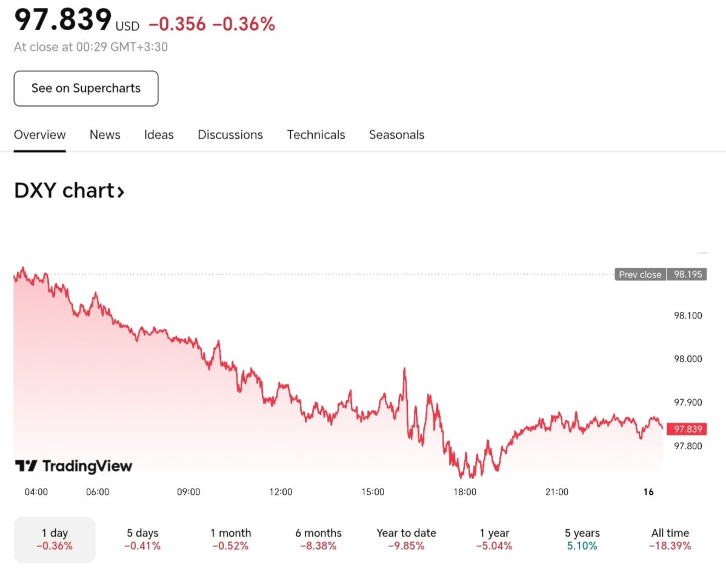Click the See on Supercharts button
This screenshot has width=726, height=588.
click(x=86, y=88)
